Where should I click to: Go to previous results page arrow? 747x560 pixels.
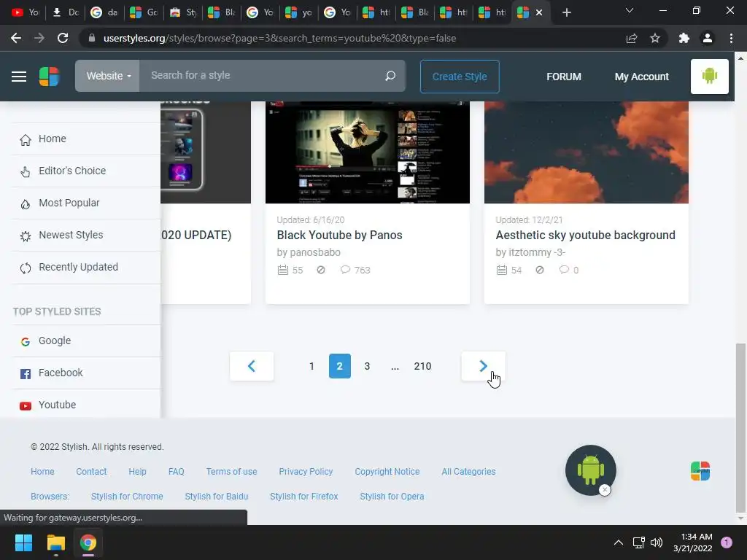click(252, 366)
